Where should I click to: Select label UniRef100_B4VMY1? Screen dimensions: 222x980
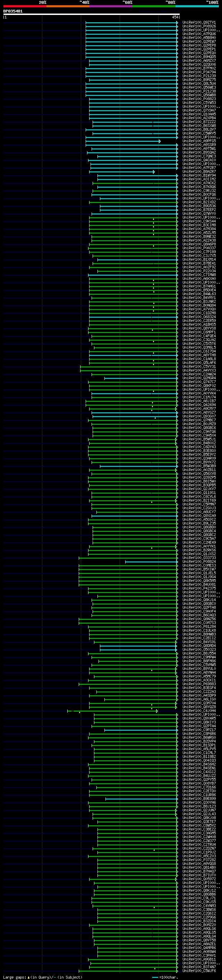click(x=199, y=298)
